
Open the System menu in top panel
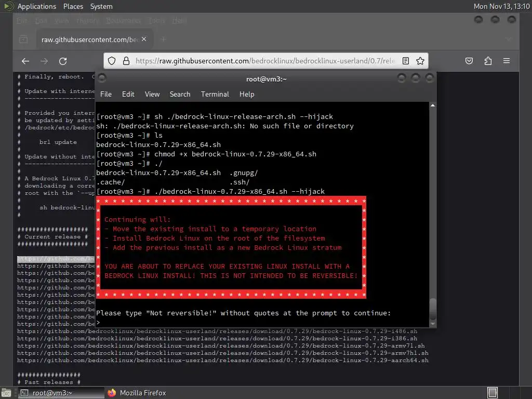[x=101, y=6]
